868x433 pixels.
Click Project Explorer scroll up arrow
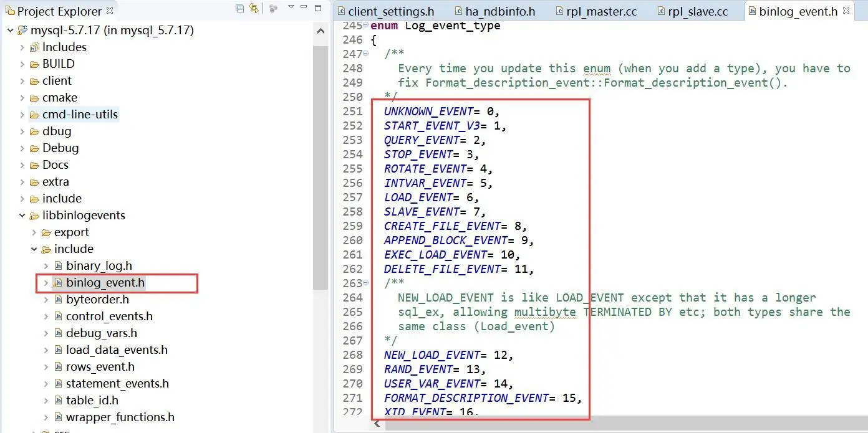[x=321, y=31]
